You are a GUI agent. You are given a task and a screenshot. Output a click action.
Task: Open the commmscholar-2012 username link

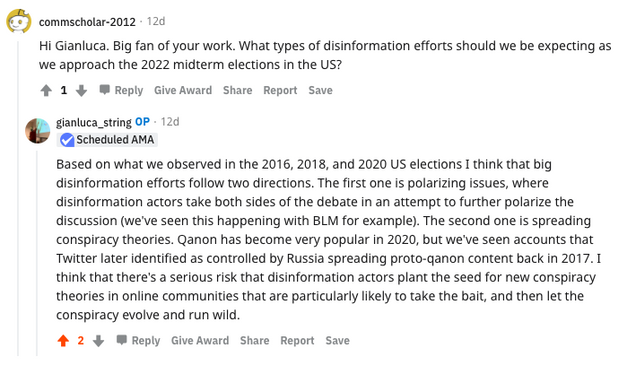(87, 21)
